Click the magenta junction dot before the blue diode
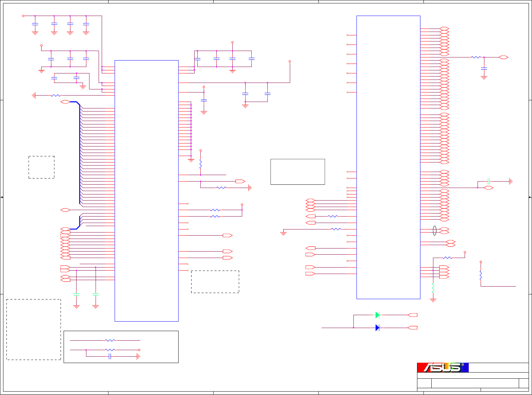532x395 pixels. 353,328
